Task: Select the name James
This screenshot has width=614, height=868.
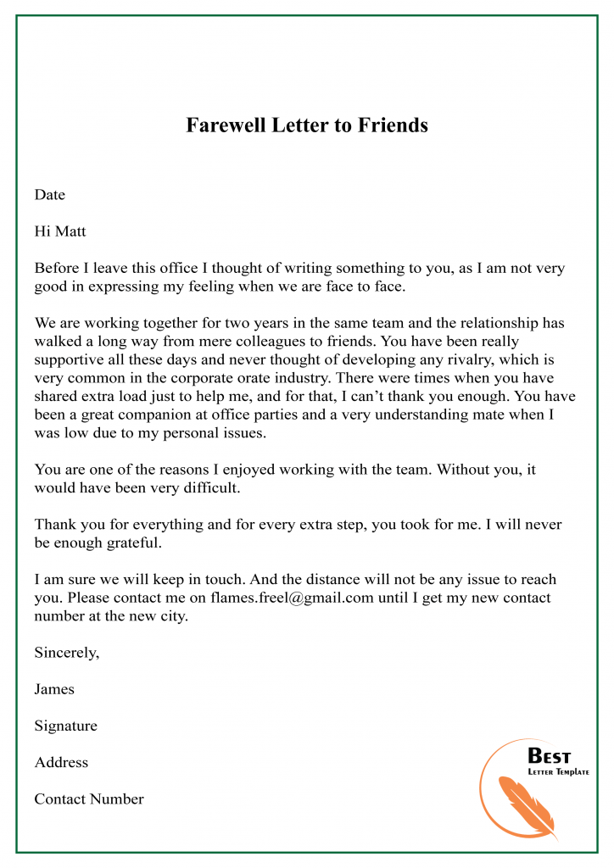Action: [54, 689]
